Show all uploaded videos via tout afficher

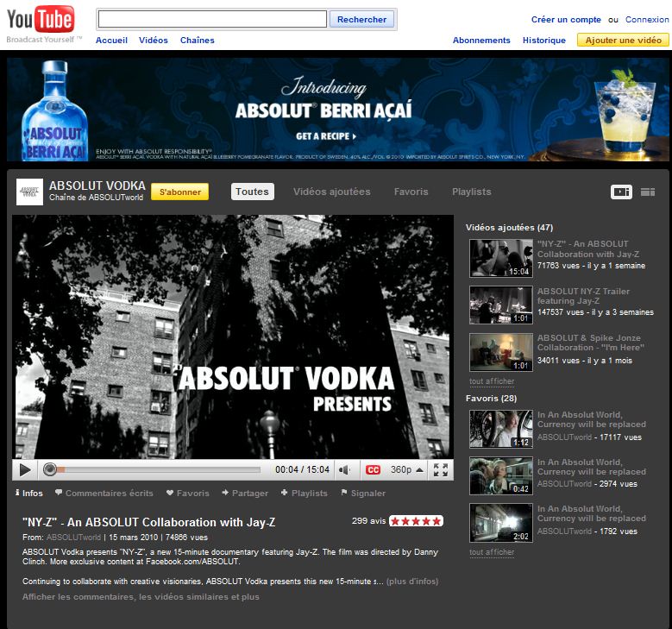(x=492, y=381)
